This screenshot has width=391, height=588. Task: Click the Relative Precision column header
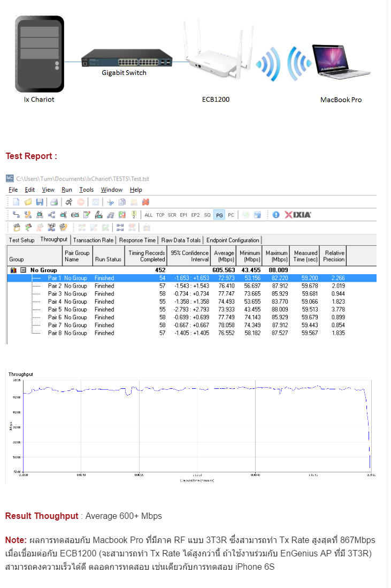(333, 256)
